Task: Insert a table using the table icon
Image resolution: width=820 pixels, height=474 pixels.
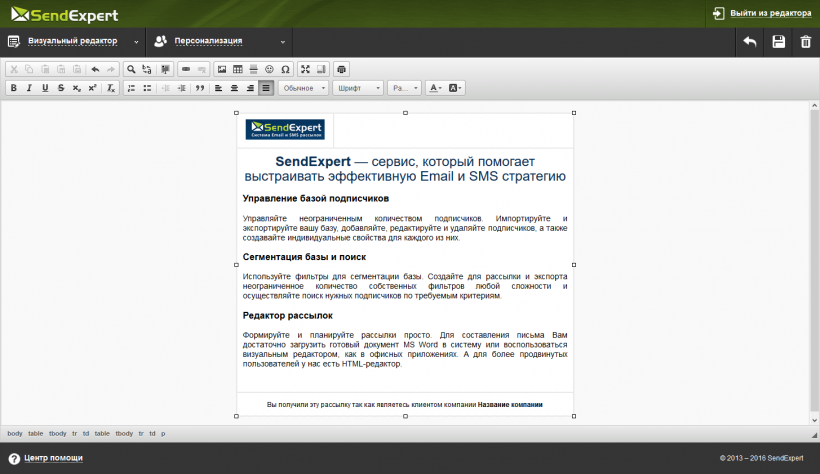Action: click(x=237, y=69)
